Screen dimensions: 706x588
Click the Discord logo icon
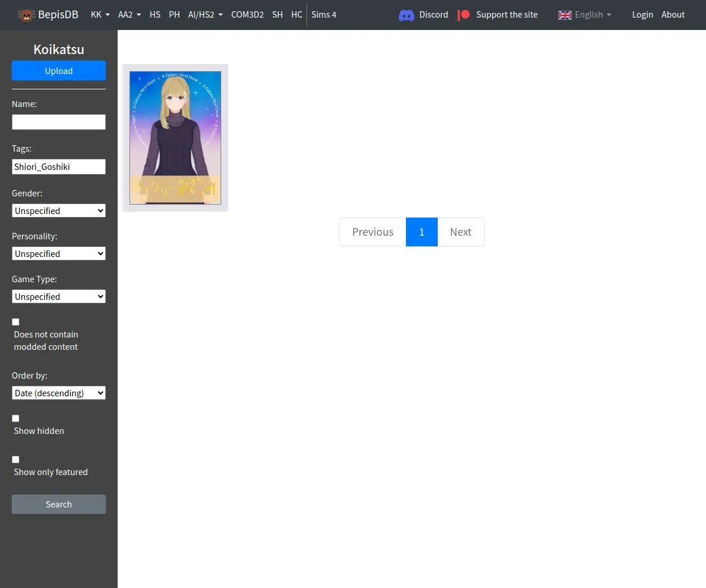(407, 15)
